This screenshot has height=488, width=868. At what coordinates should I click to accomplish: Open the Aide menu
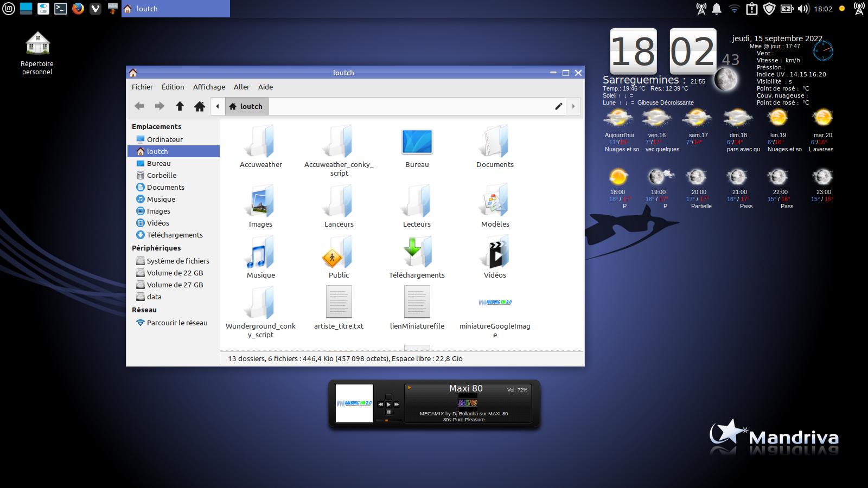pos(265,87)
